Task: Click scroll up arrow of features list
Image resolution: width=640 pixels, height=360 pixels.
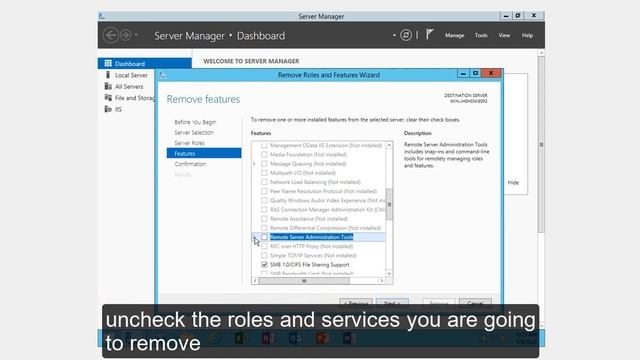Action: 389,145
